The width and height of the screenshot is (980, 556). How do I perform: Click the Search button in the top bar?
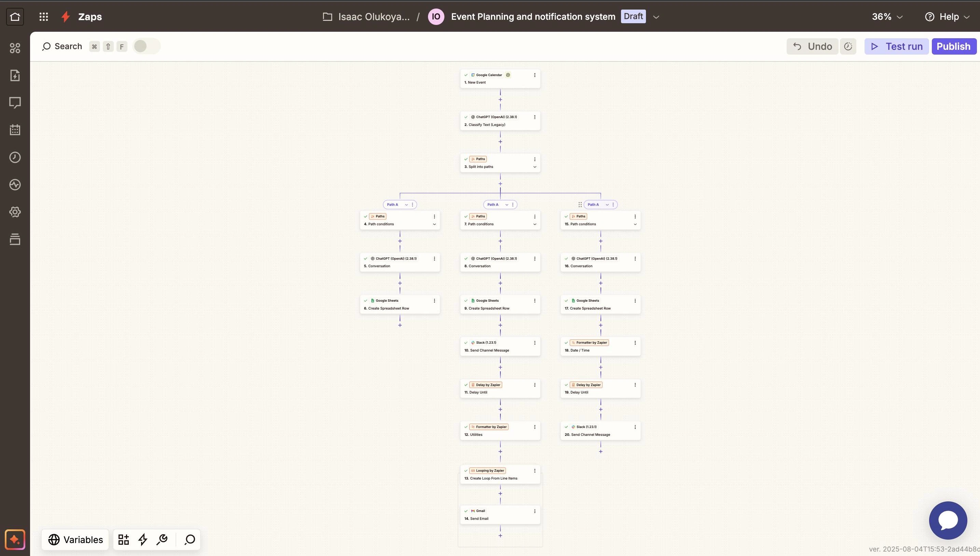(62, 46)
